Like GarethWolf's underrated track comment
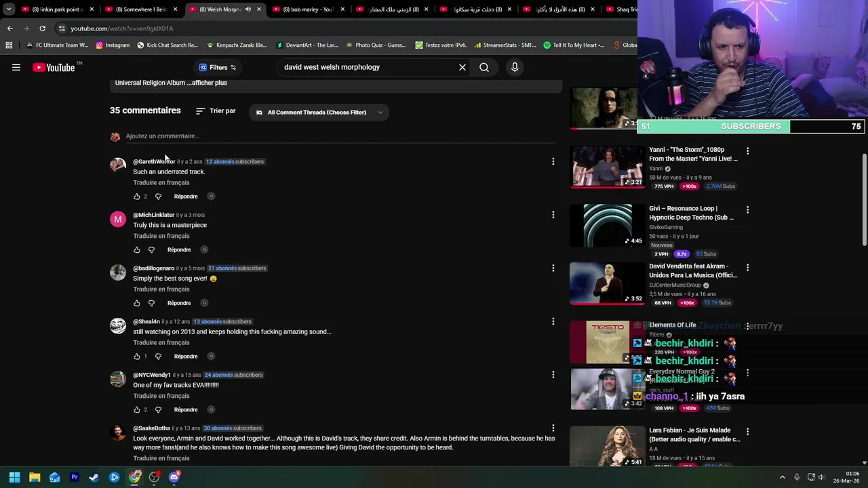The height and width of the screenshot is (488, 868). (137, 197)
